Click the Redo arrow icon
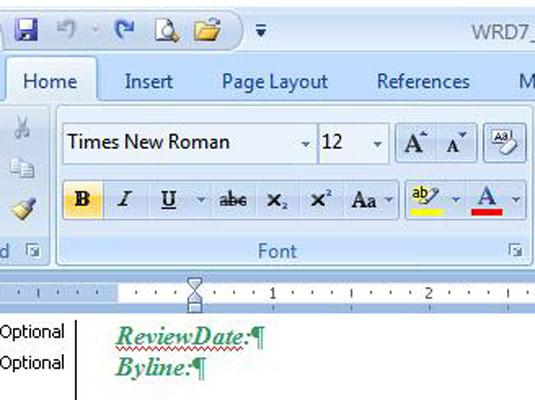This screenshot has height=400, width=535. point(124,29)
